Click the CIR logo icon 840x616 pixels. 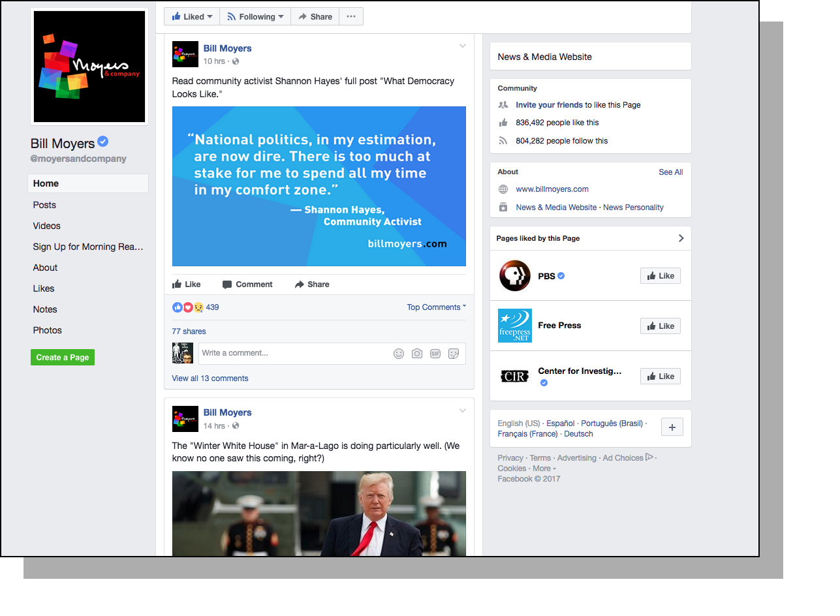click(x=515, y=376)
